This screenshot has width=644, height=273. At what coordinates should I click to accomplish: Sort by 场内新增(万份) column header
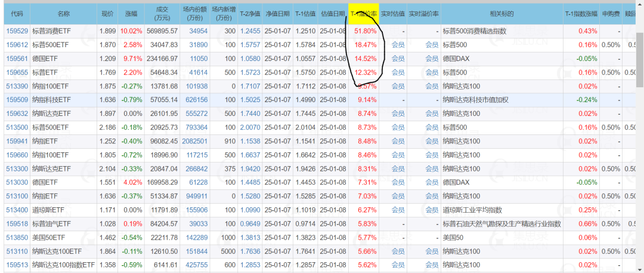pos(224,14)
